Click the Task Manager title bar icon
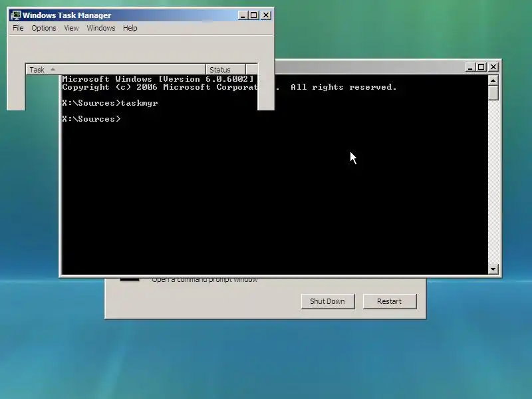 (x=15, y=15)
